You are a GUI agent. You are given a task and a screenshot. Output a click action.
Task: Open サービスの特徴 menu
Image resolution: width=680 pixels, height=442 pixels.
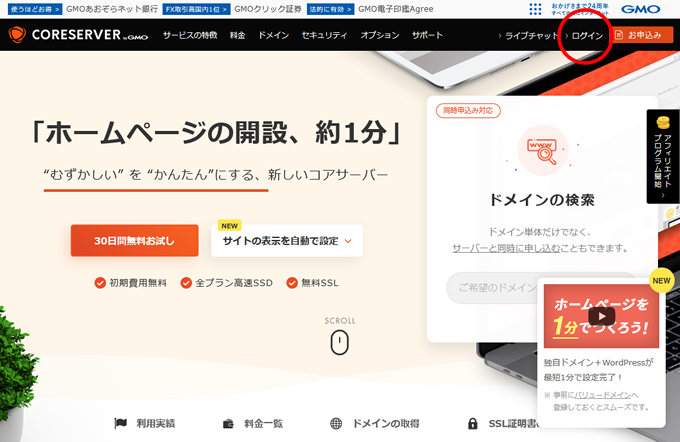190,35
